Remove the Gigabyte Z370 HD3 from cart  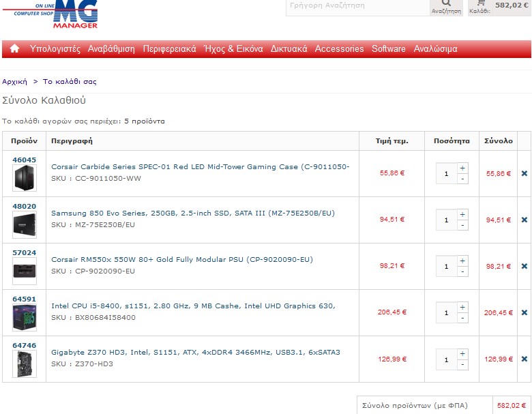pos(524,359)
